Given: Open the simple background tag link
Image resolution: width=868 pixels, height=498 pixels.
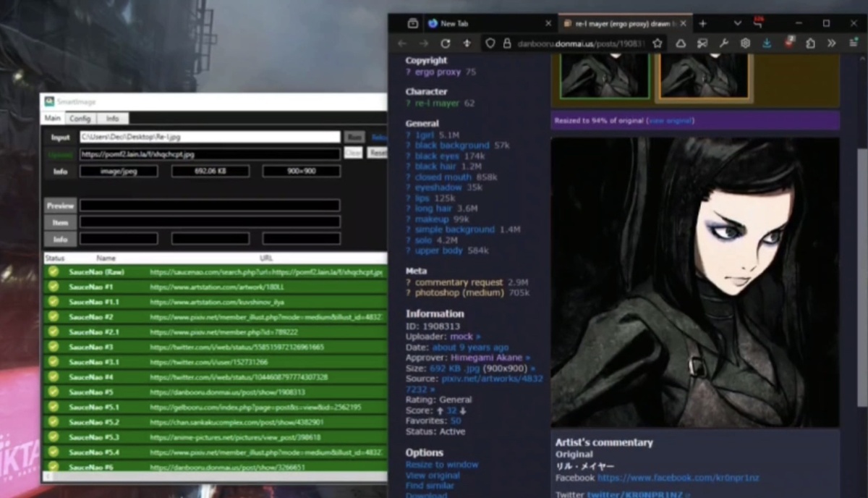Looking at the screenshot, I should [455, 229].
